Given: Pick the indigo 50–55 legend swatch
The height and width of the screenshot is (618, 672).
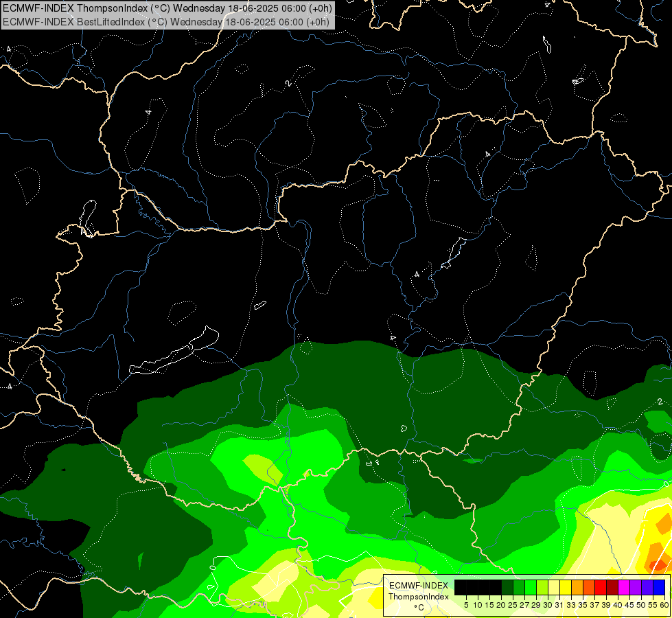Looking at the screenshot, I should (647, 587).
